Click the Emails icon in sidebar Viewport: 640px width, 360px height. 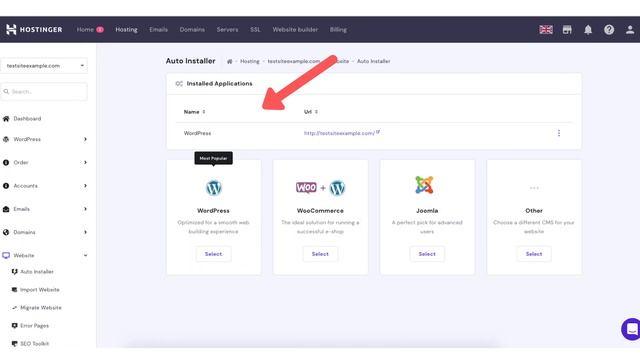pyautogui.click(x=6, y=209)
